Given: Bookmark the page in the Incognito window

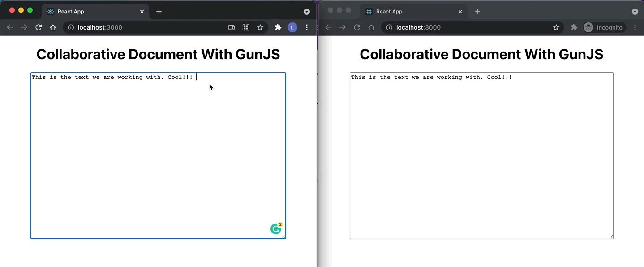Looking at the screenshot, I should pyautogui.click(x=556, y=27).
